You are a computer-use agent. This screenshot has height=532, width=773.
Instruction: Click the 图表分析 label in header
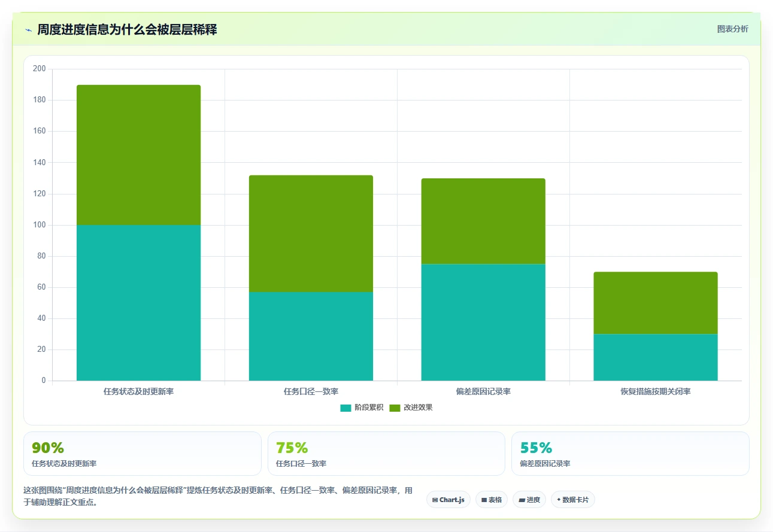pos(732,29)
